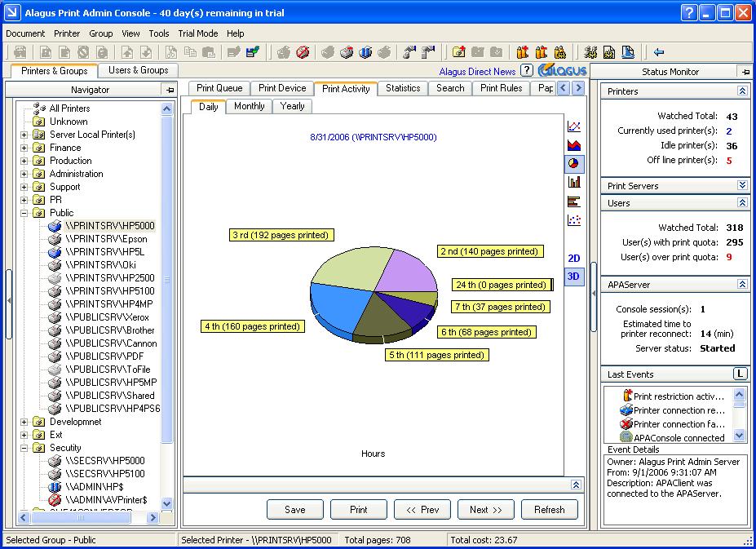Switch to the Monthly tab
The height and width of the screenshot is (549, 756).
[249, 106]
